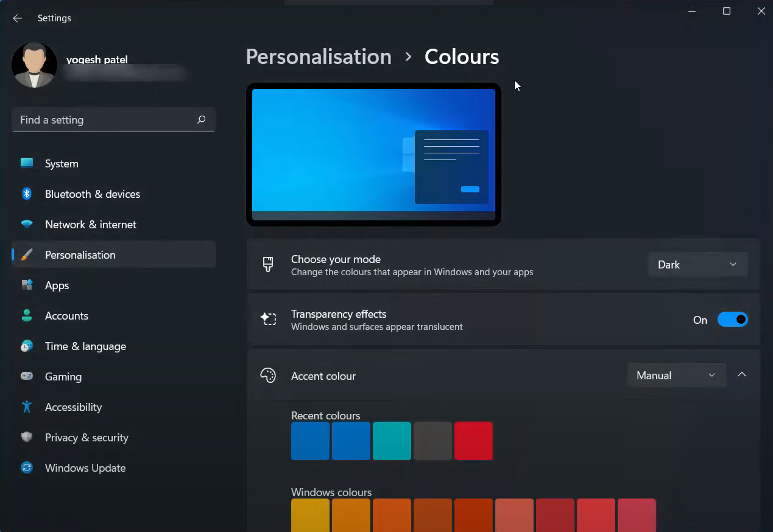Click the Privacy & security shield icon
The width and height of the screenshot is (773, 532).
coord(27,437)
